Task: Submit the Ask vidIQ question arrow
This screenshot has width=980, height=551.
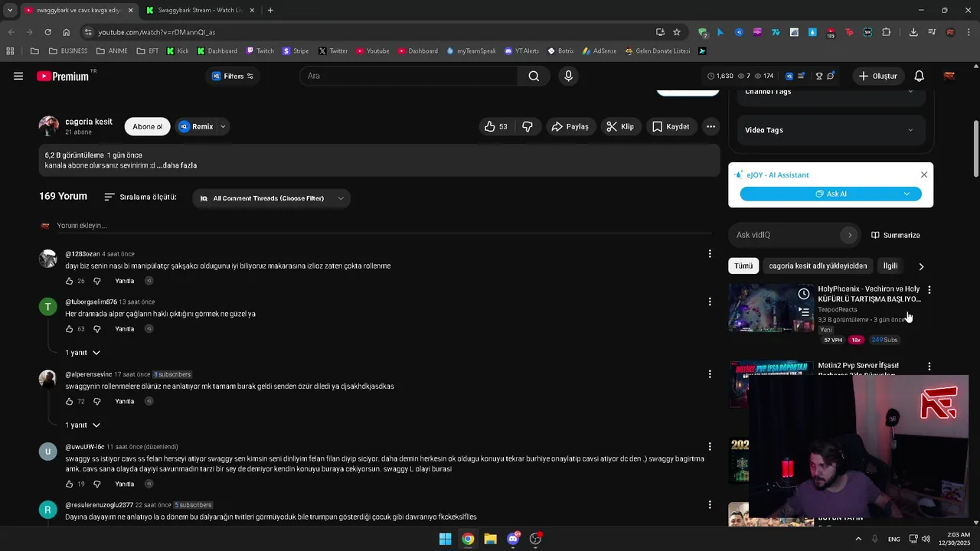Action: [849, 235]
